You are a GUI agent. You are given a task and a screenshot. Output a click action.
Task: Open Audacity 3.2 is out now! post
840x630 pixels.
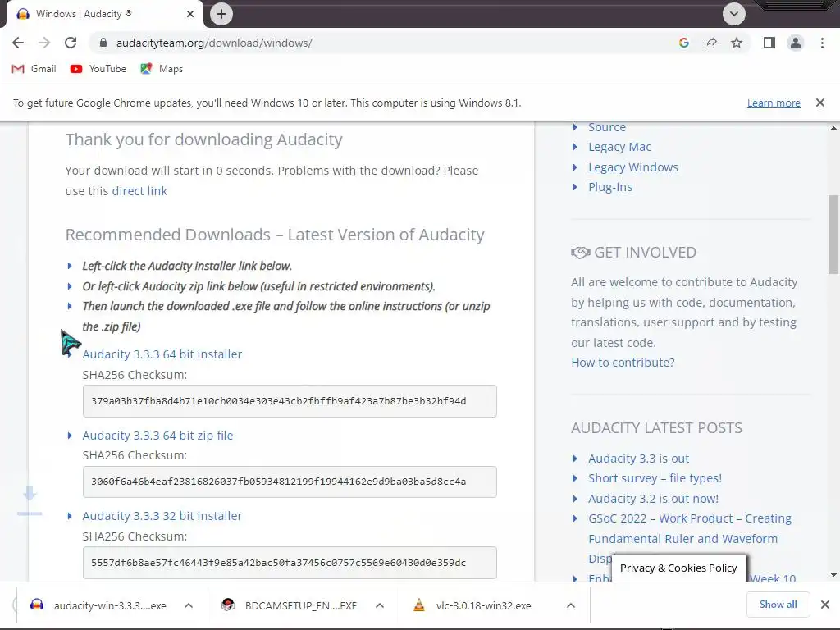click(654, 499)
